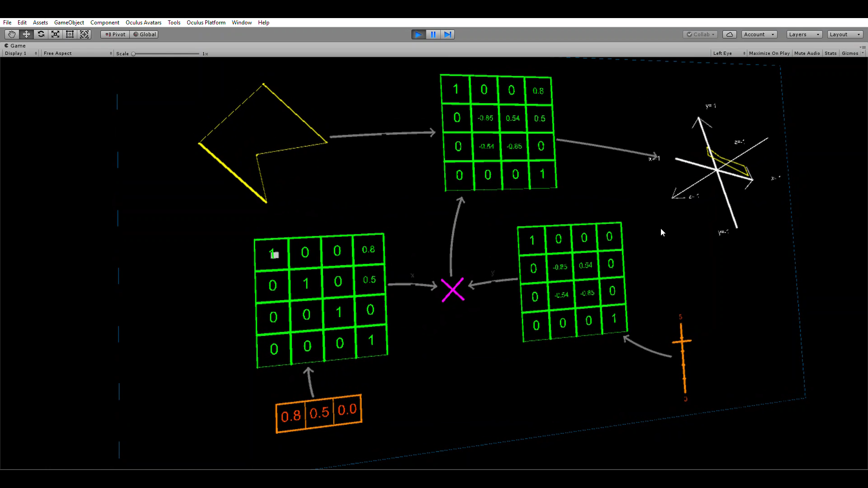The width and height of the screenshot is (868, 488).
Task: Open the Layers dropdown
Action: (x=803, y=34)
